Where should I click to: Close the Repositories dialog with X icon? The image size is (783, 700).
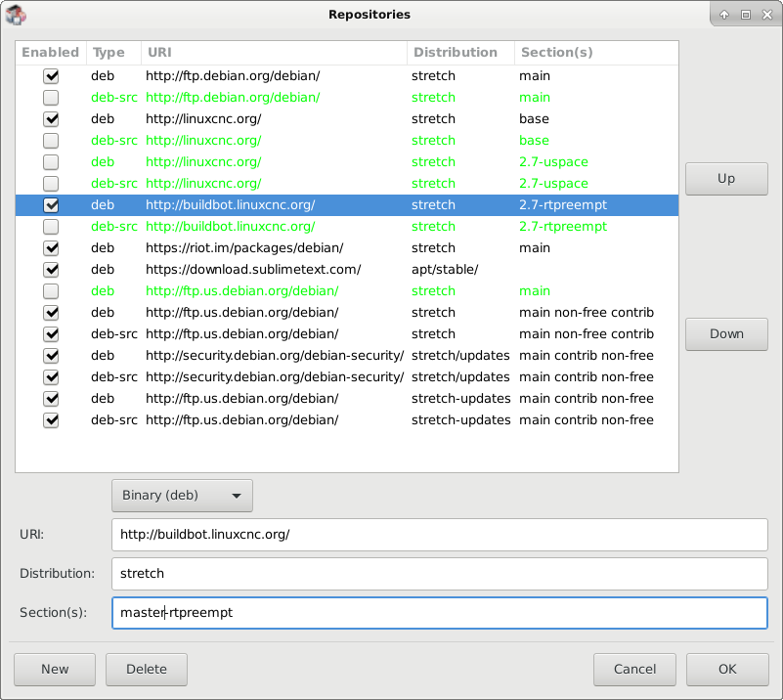[767, 15]
